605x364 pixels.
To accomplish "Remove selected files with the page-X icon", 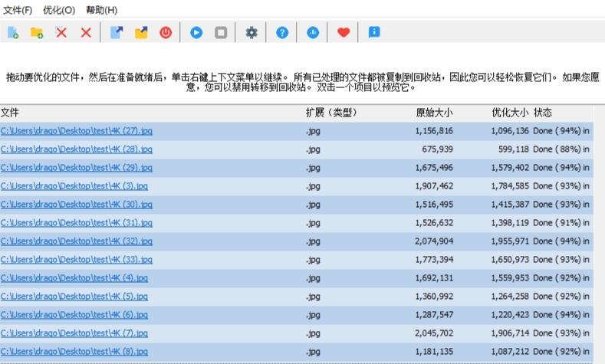I will [x=61, y=32].
